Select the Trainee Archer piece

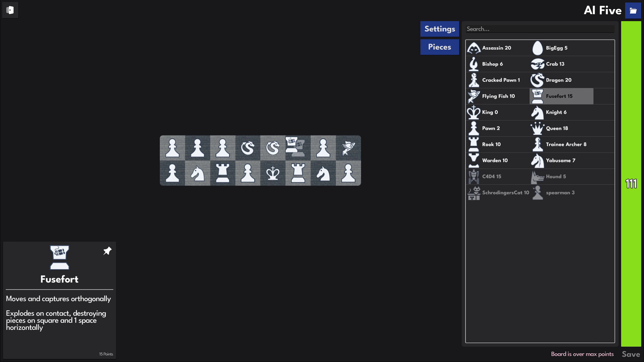click(x=566, y=144)
